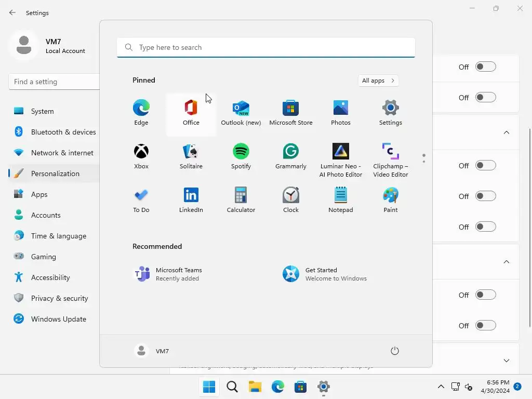532x399 pixels.
Task: Click the Start menu search box
Action: (x=266, y=47)
